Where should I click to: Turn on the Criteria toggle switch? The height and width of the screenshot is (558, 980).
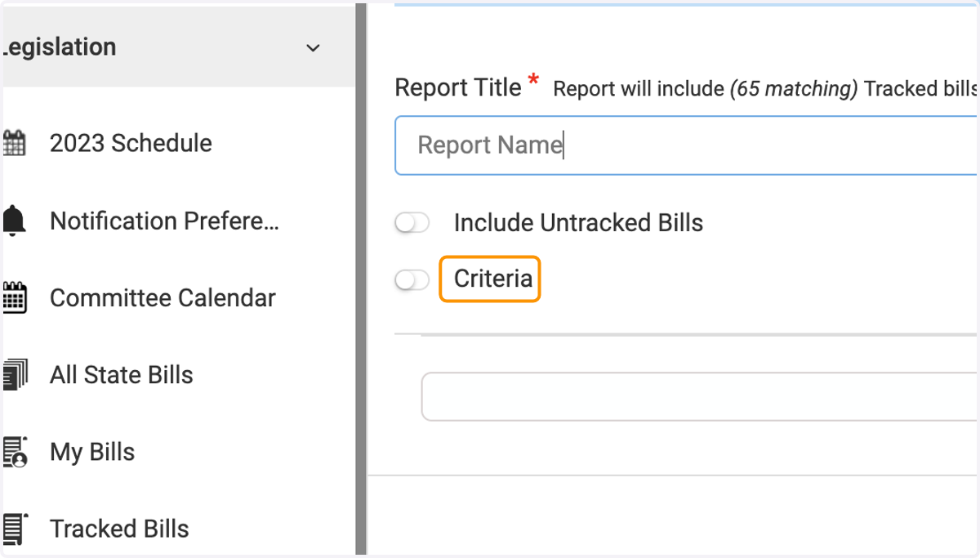pyautogui.click(x=412, y=280)
